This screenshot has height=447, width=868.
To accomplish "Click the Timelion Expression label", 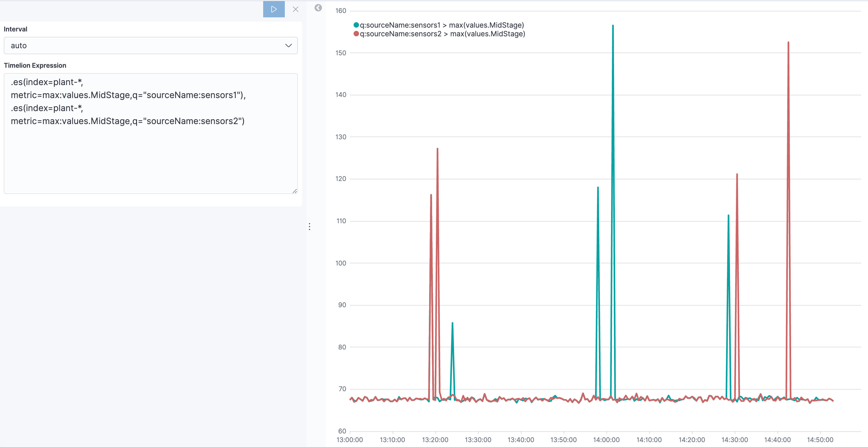I will pos(35,65).
